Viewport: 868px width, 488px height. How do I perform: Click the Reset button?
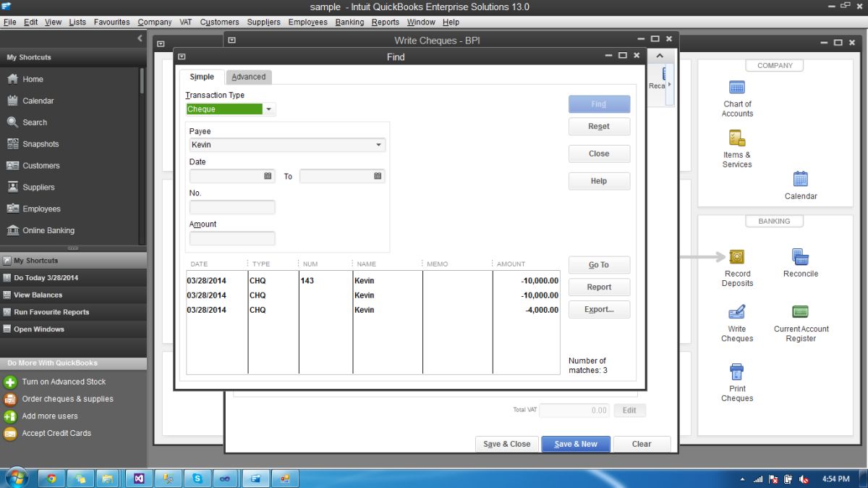pyautogui.click(x=599, y=127)
